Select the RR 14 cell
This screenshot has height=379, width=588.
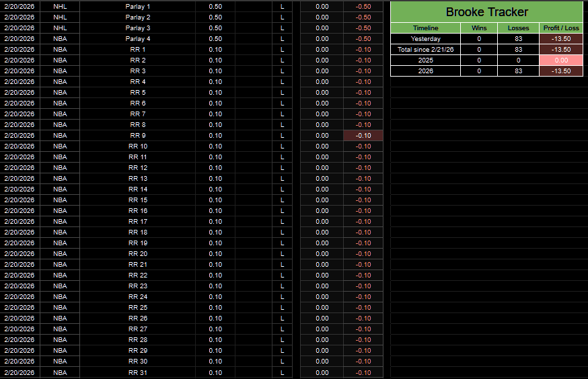tap(138, 189)
